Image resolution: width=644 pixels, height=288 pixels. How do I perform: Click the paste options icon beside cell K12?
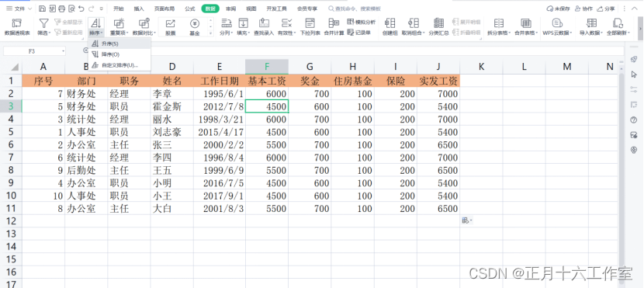(x=467, y=220)
